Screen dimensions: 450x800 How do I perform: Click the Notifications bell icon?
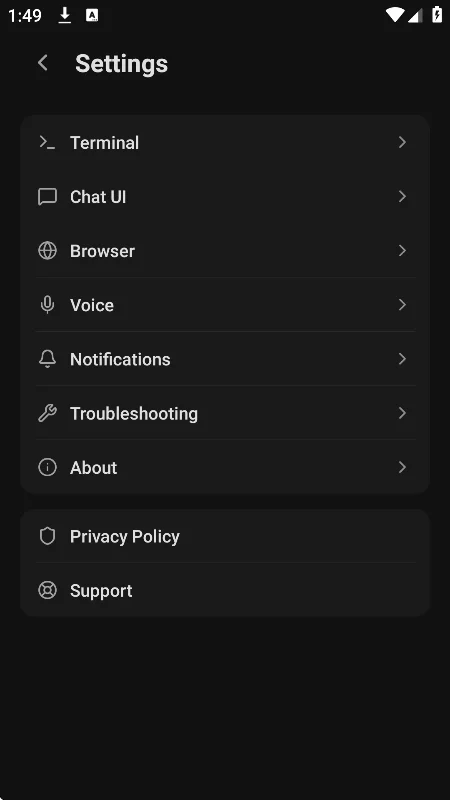tap(47, 359)
